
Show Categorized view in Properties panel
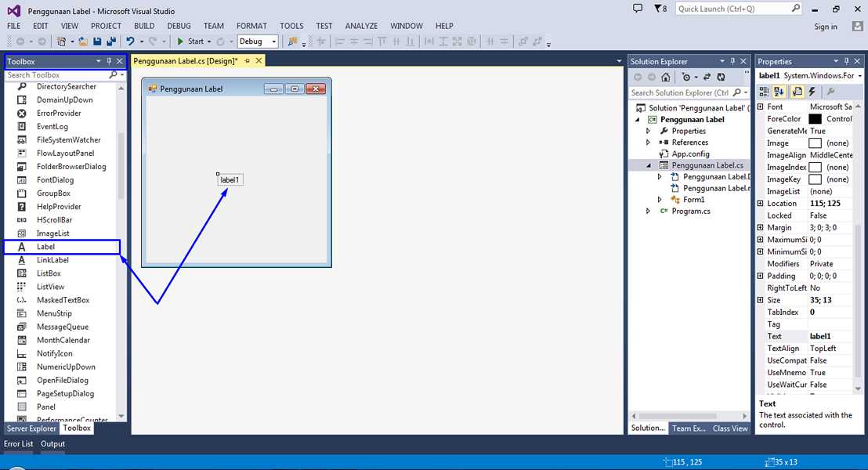[764, 92]
